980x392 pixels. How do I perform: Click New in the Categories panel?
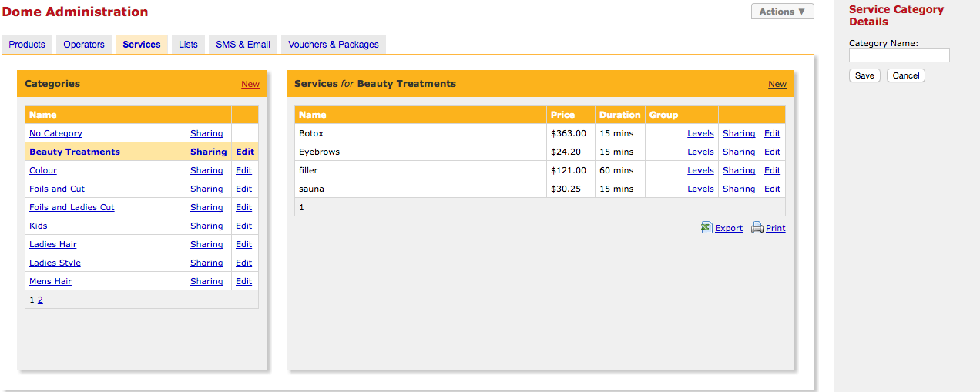pyautogui.click(x=250, y=84)
